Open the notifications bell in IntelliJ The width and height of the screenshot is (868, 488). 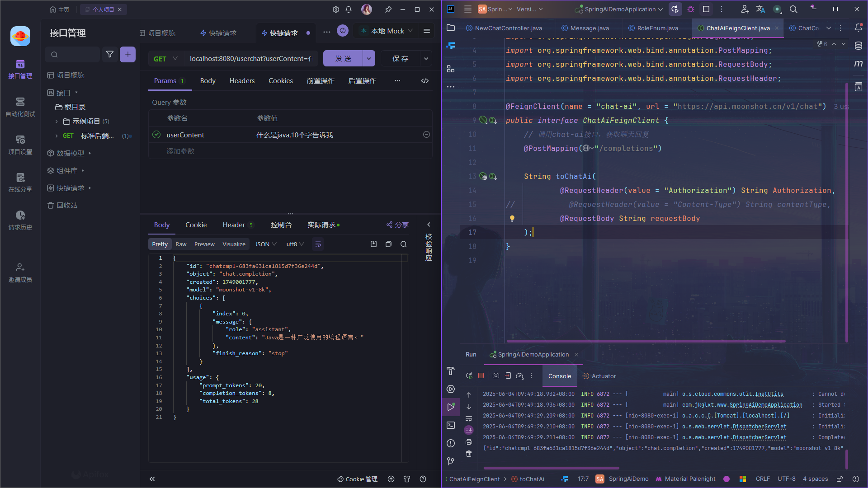point(859,28)
